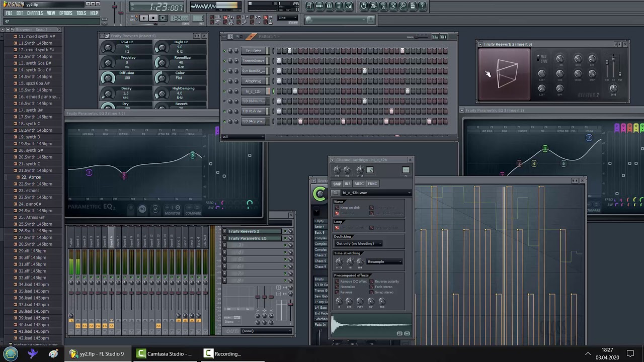
Task: Open the mixer from the toolbar
Action: (349, 6)
